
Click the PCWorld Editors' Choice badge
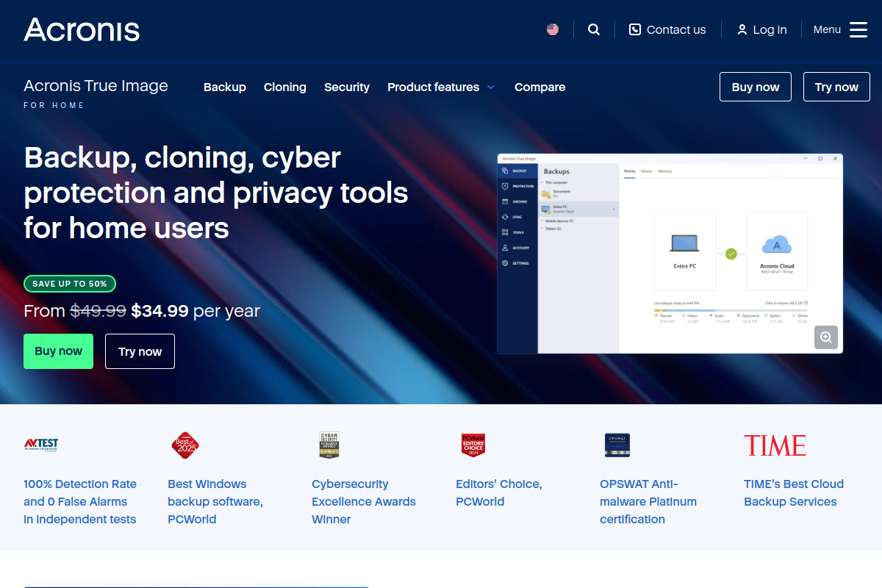[x=473, y=445]
